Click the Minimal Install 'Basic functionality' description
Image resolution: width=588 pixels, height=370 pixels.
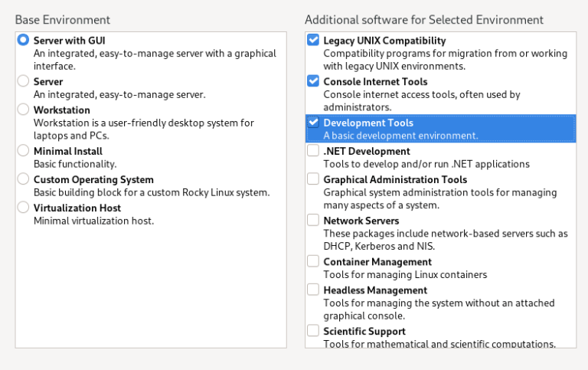point(75,164)
